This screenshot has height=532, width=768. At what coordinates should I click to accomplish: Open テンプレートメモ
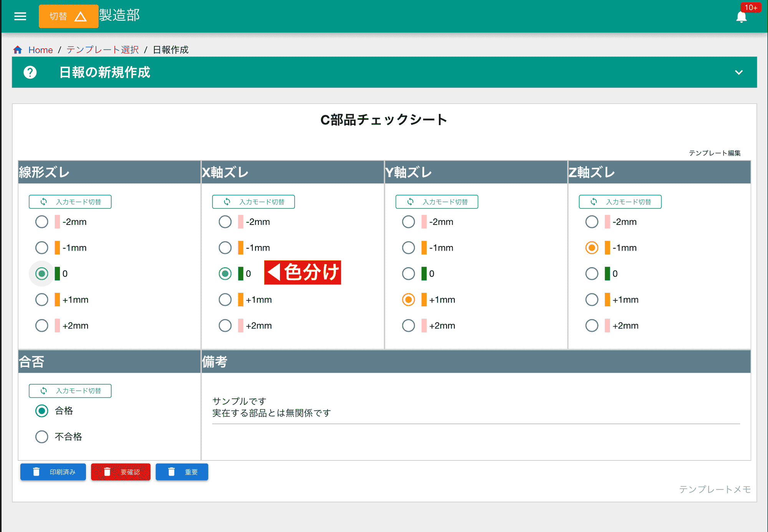click(x=714, y=489)
